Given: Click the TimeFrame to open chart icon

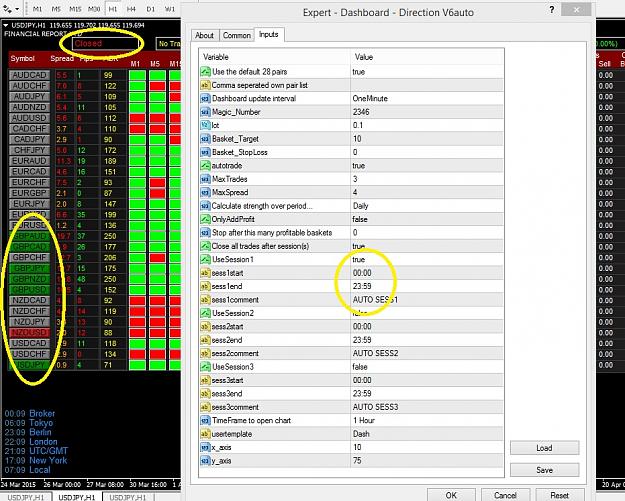Looking at the screenshot, I should tap(205, 420).
